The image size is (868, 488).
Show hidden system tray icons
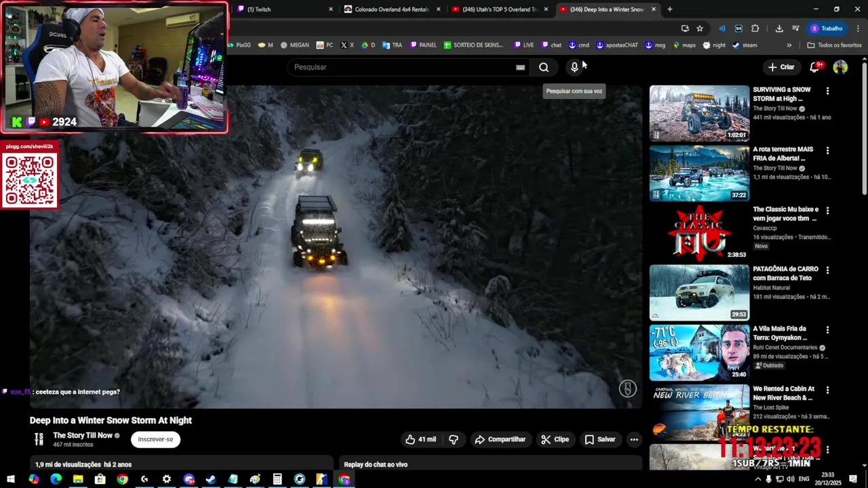(x=758, y=479)
